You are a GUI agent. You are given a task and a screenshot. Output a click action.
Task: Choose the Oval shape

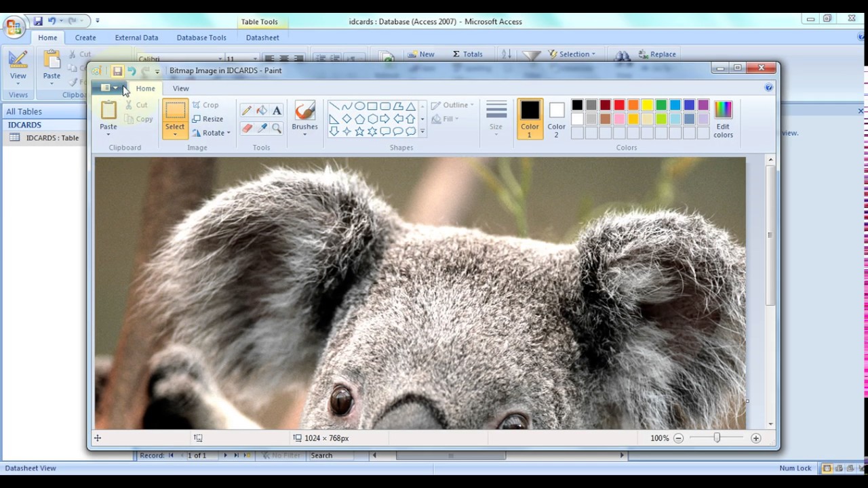point(359,106)
